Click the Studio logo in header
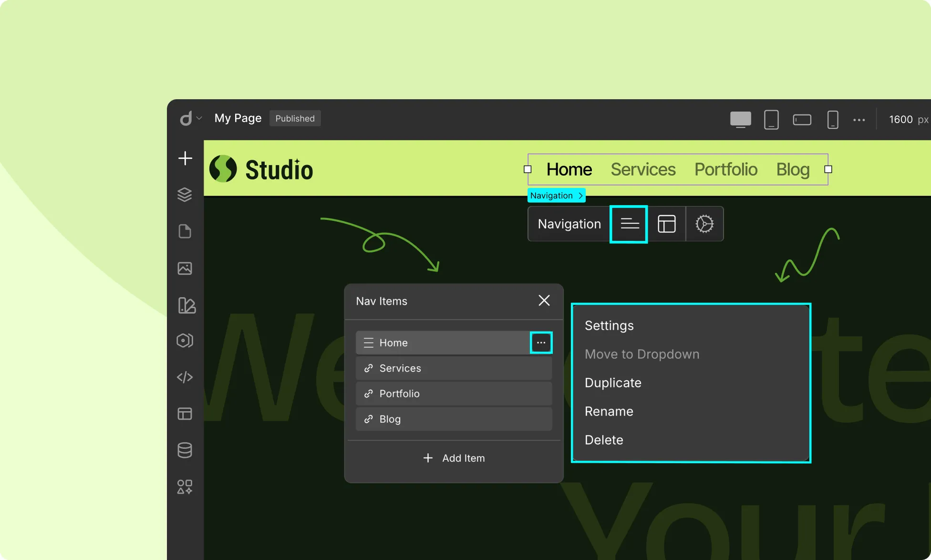 pos(261,169)
